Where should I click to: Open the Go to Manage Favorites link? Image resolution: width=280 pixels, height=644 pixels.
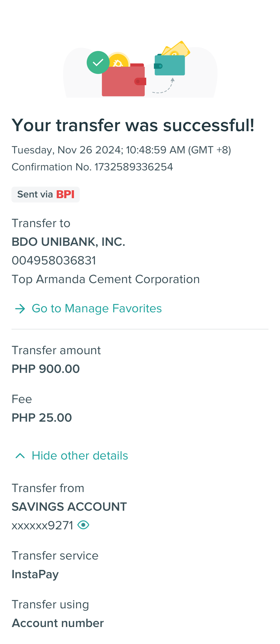point(97,308)
